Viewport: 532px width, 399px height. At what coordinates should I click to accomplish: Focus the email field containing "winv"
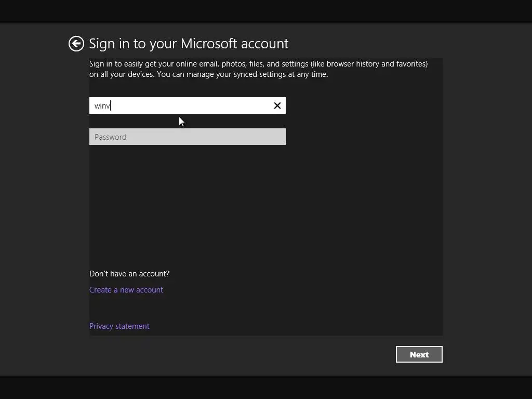pyautogui.click(x=187, y=105)
